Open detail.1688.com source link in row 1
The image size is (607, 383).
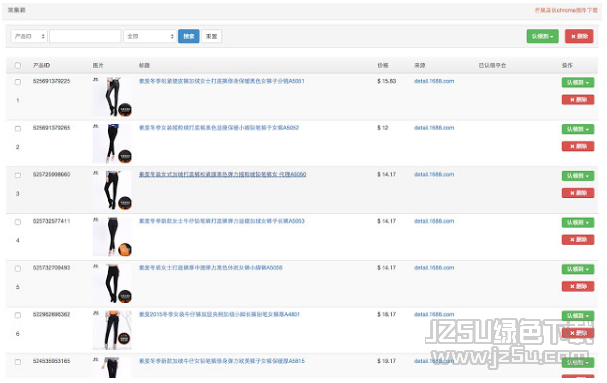[x=434, y=81]
